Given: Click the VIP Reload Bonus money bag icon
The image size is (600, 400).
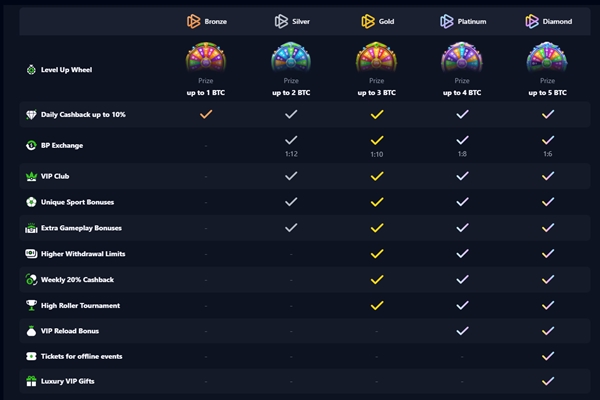Looking at the screenshot, I should pyautogui.click(x=31, y=331).
